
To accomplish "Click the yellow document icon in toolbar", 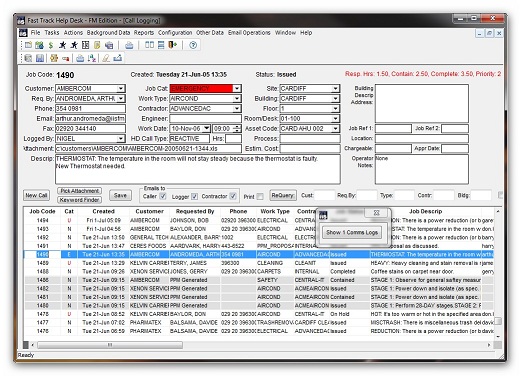I will point(97,45).
